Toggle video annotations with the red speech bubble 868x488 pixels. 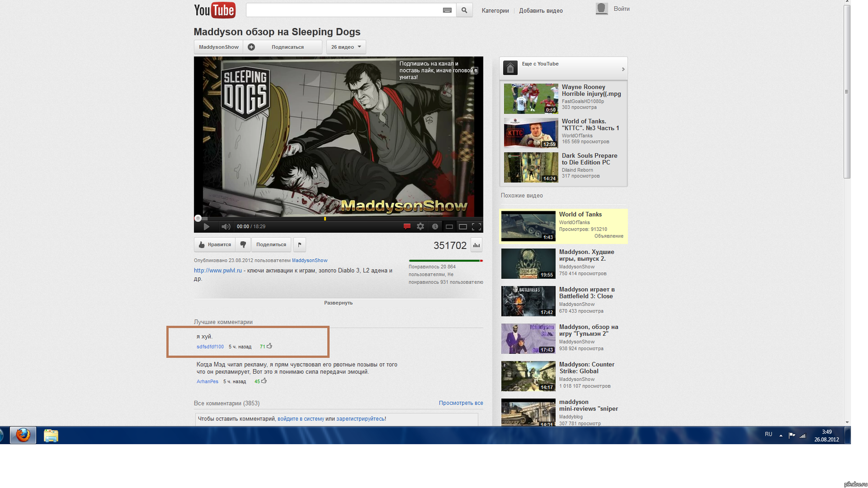tap(407, 227)
